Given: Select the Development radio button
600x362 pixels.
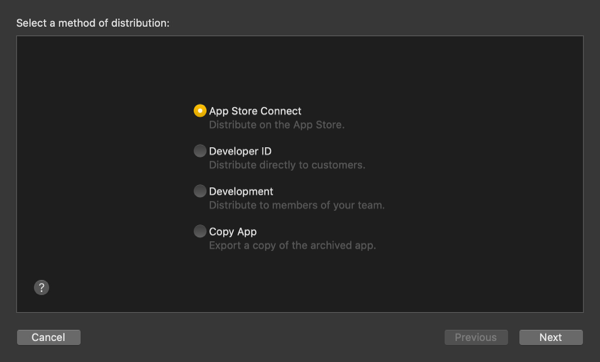Looking at the screenshot, I should click(x=200, y=191).
